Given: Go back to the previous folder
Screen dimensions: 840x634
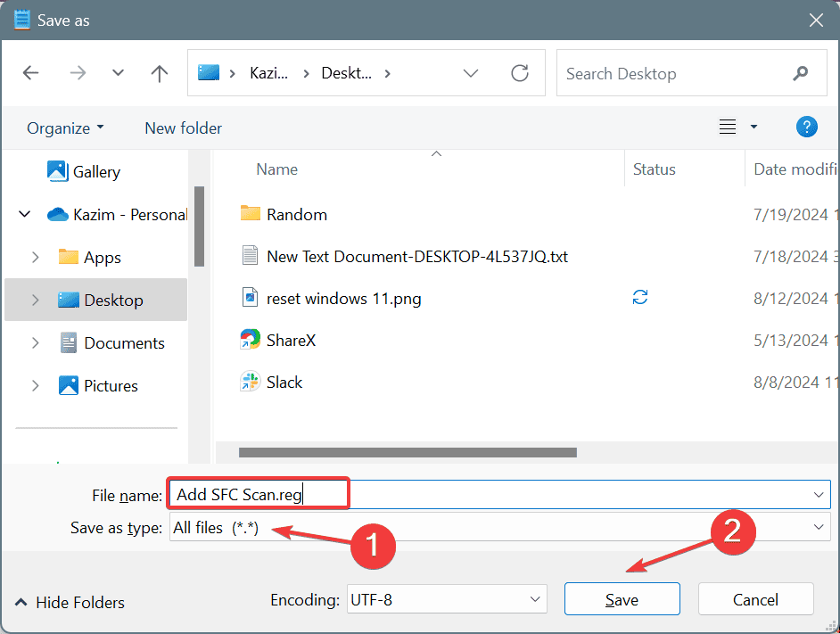Looking at the screenshot, I should tap(31, 74).
